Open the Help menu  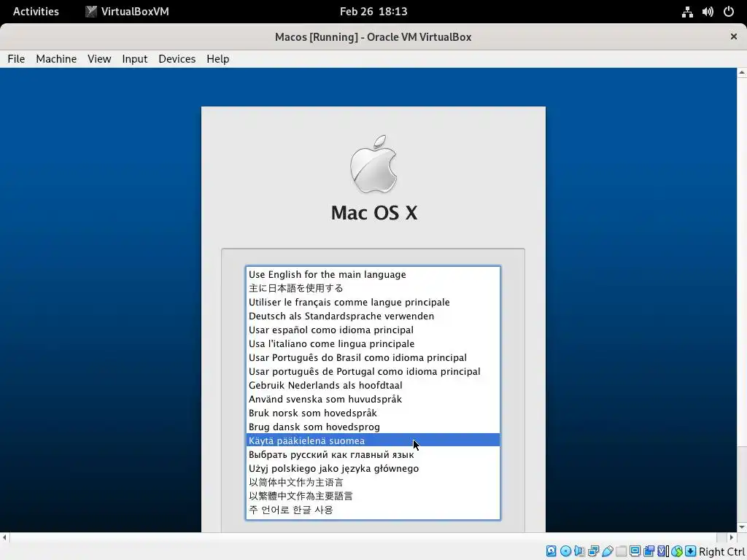point(217,58)
